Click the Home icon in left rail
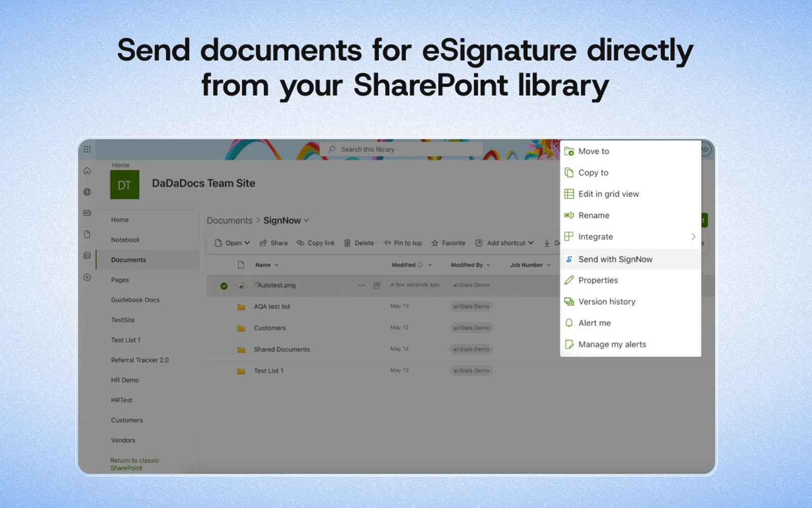Viewport: 812px width, 508px height. click(x=87, y=171)
